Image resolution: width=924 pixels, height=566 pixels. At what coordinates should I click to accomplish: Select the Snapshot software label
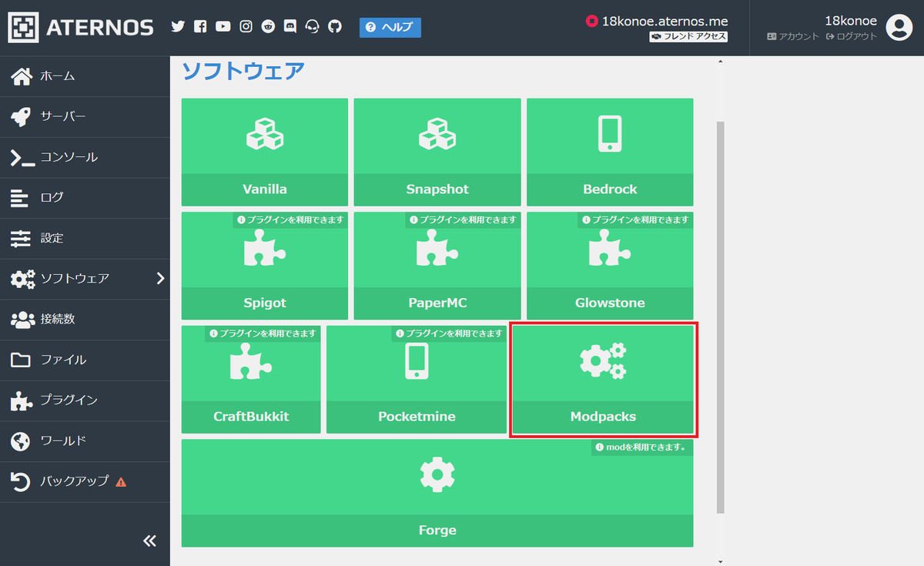pos(437,189)
